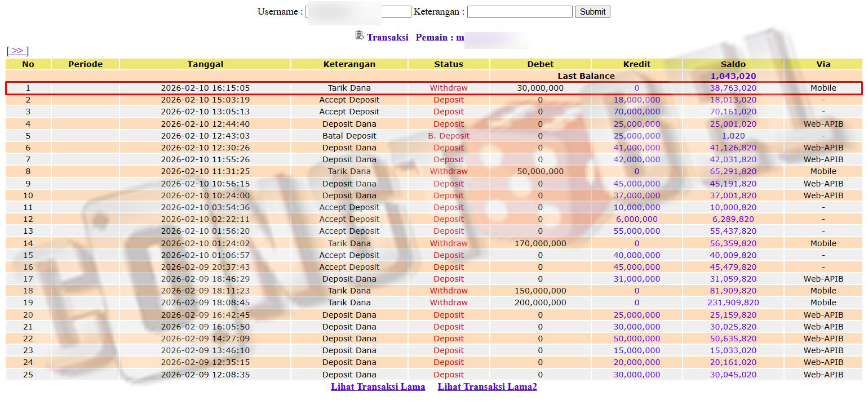Click the Kredit column header

point(636,64)
